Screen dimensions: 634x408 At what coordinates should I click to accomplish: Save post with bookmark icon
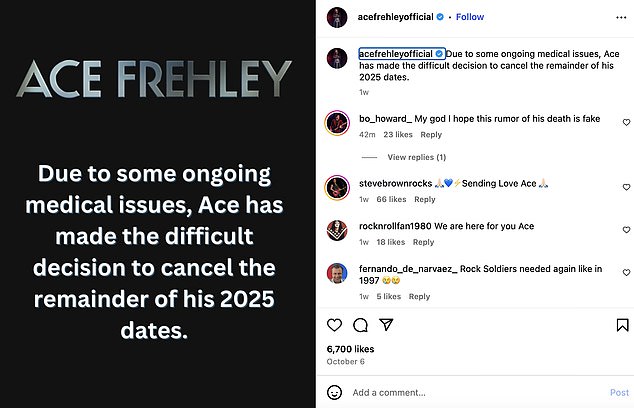tap(623, 325)
